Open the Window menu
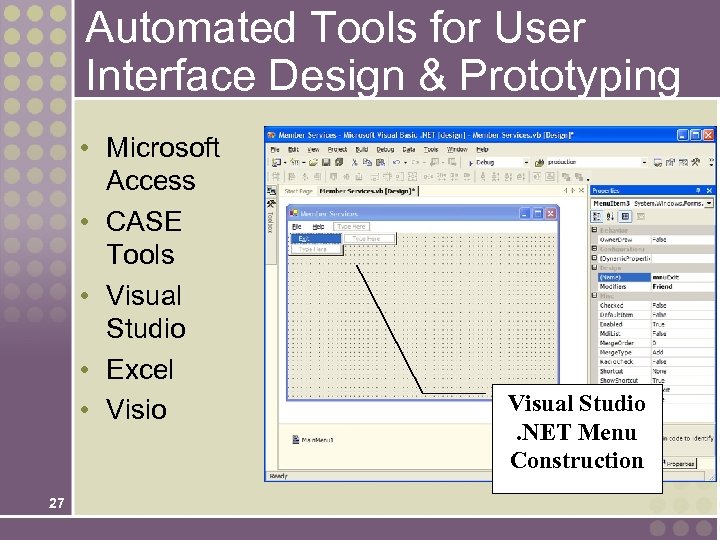This screenshot has width=720, height=540. tap(457, 149)
